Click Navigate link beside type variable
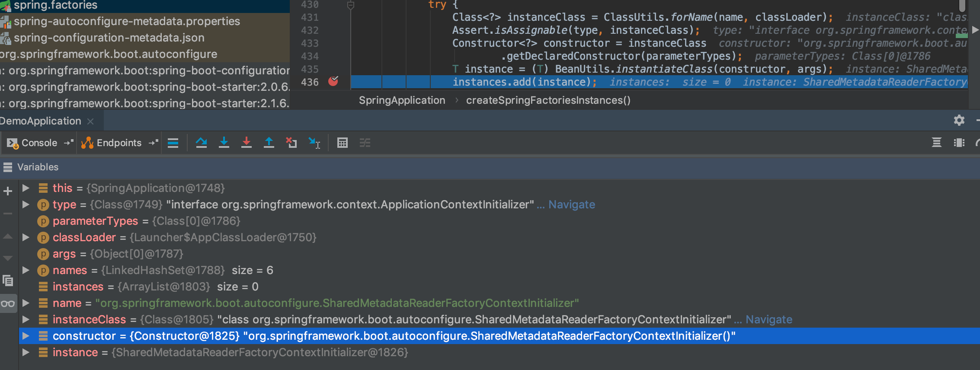980x370 pixels. 572,204
